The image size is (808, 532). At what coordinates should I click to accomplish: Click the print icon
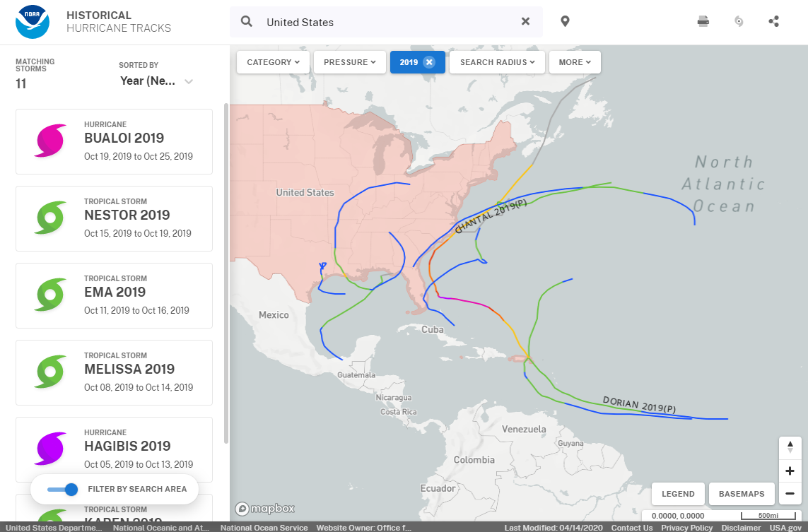click(703, 22)
